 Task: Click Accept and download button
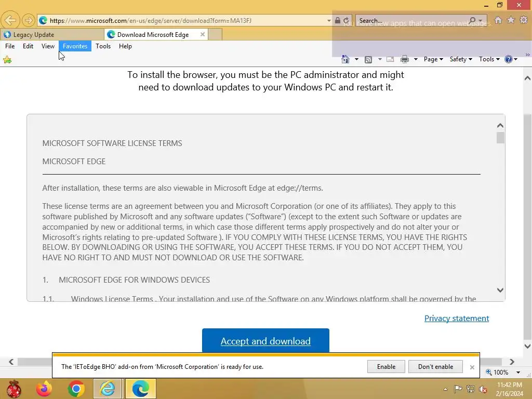tap(265, 341)
